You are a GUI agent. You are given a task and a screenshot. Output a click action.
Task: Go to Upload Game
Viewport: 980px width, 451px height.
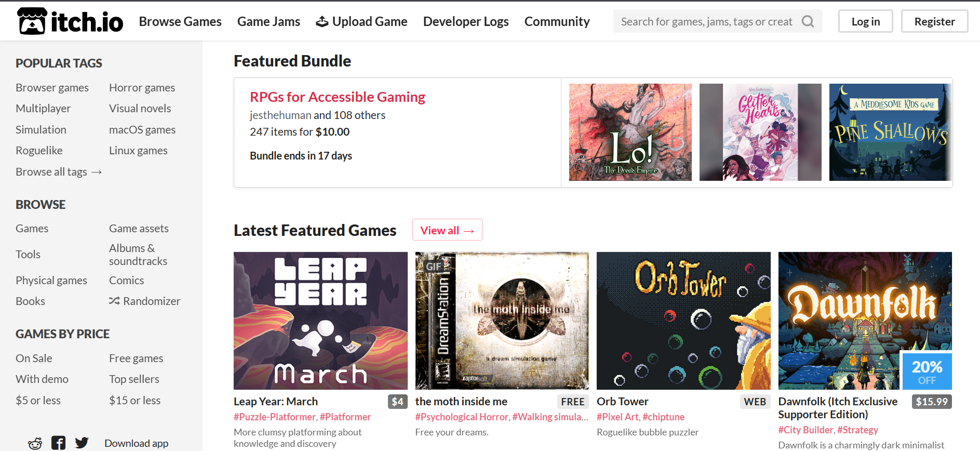click(361, 21)
